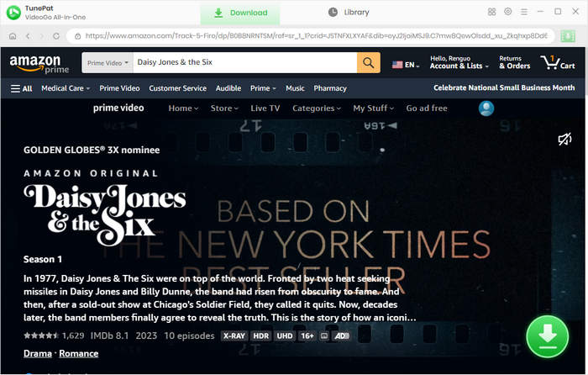The image size is (588, 375).
Task: Expand the My Stuff menu
Action: (x=373, y=108)
